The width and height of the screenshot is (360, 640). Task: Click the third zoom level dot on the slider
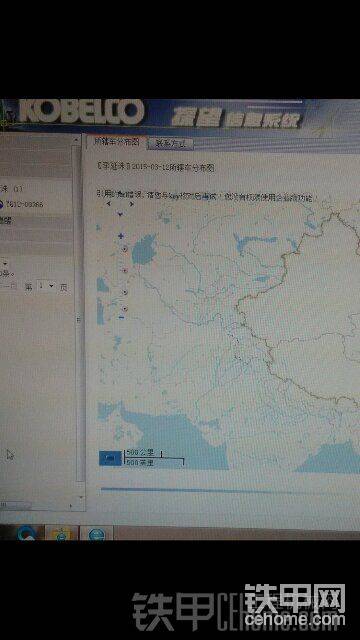125,292
